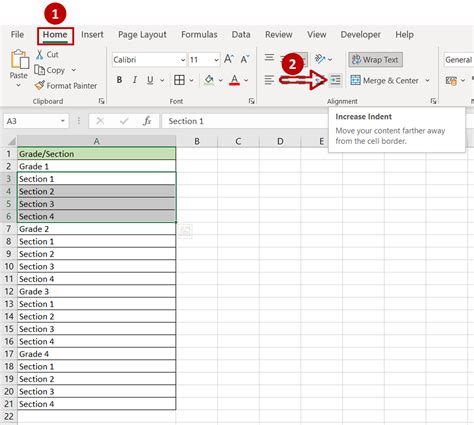Open the Calibri font name dropdown
Screen dimensions: 474x425
point(183,60)
